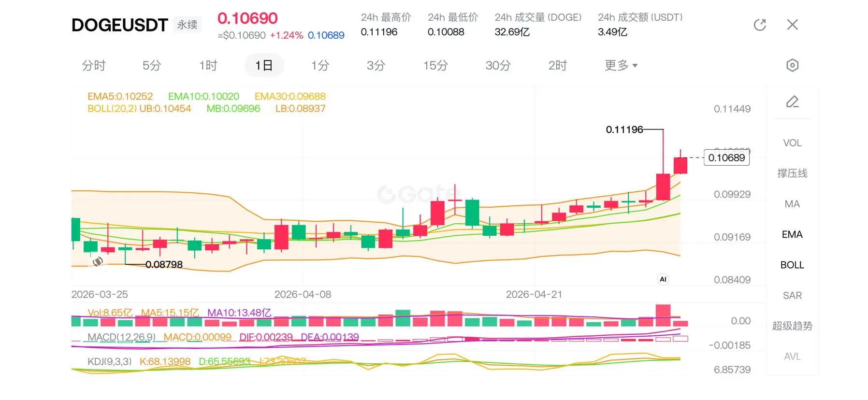The height and width of the screenshot is (400, 868).
Task: Click the DEA:0.00139 label
Action: [330, 337]
